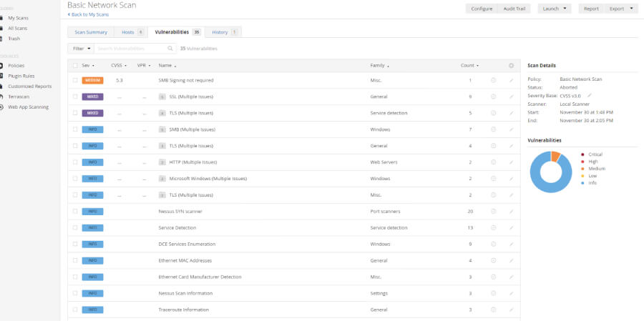Click snooze icon on Nessus SYN scanner row
The width and height of the screenshot is (644, 321).
coord(494,212)
